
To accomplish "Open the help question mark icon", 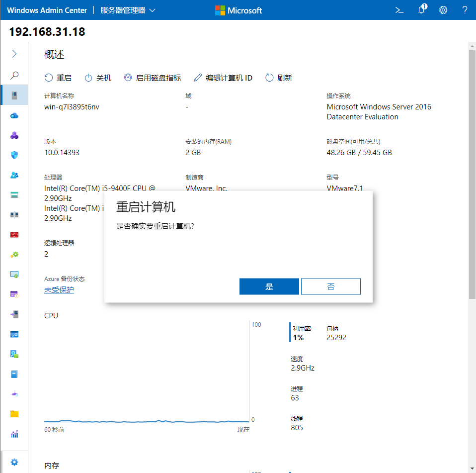I will coord(465,10).
